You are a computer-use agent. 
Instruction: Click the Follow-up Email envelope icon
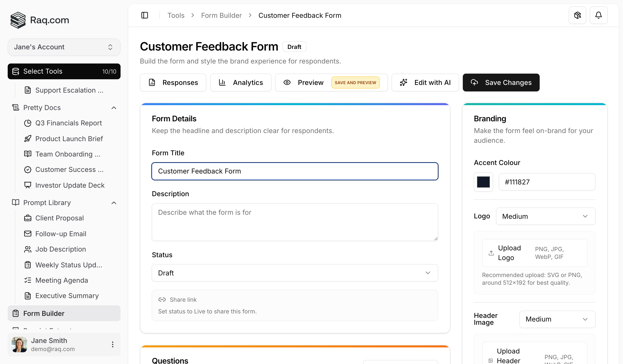point(28,234)
